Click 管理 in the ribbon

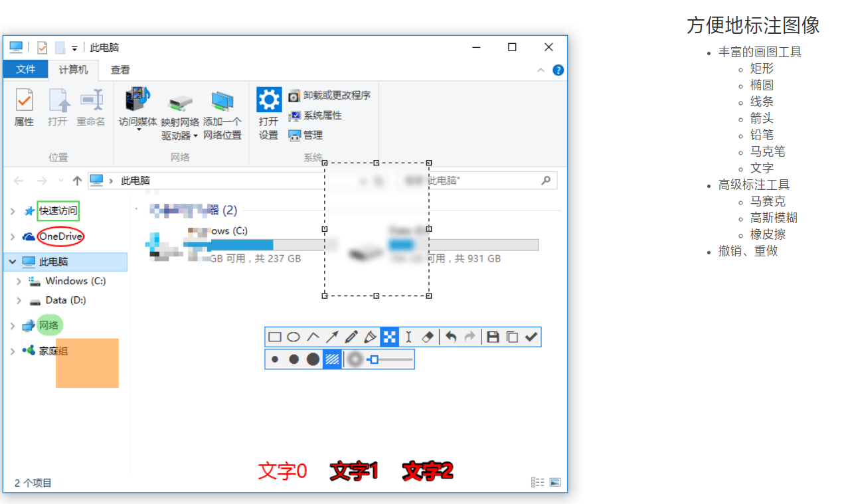(305, 135)
